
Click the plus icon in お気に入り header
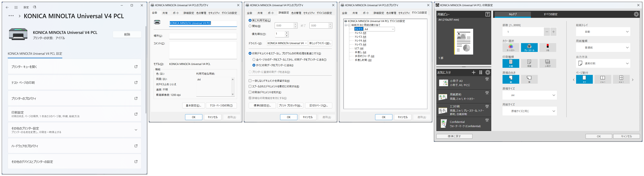[473, 72]
